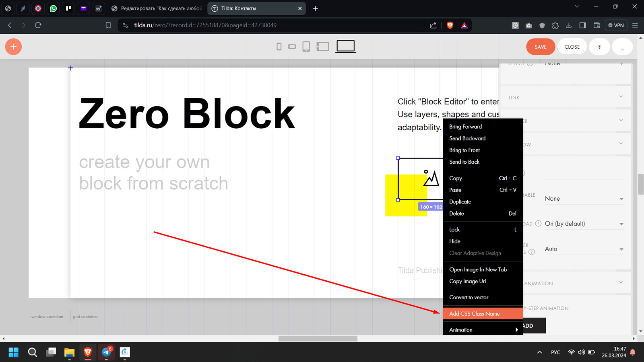Choose 'Duplicate' from the context menu
This screenshot has width=644, height=362.
pos(460,202)
